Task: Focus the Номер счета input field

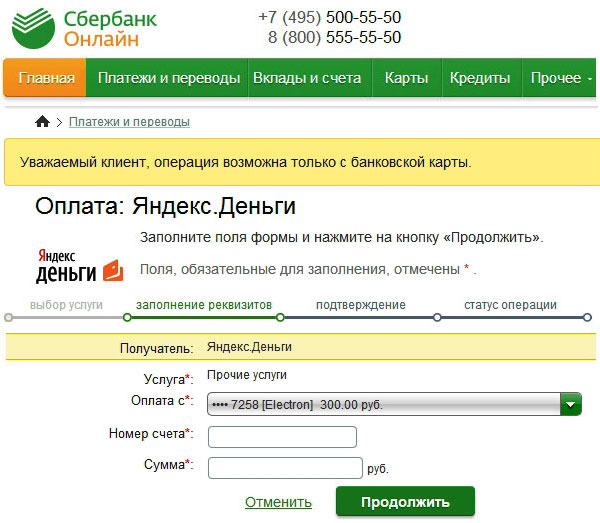Action: click(x=282, y=437)
